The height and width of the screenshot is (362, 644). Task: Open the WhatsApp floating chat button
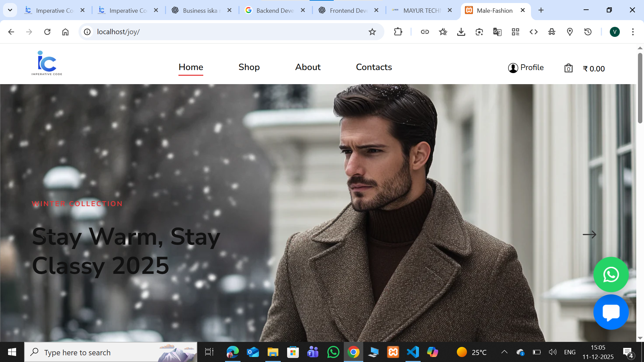611,275
